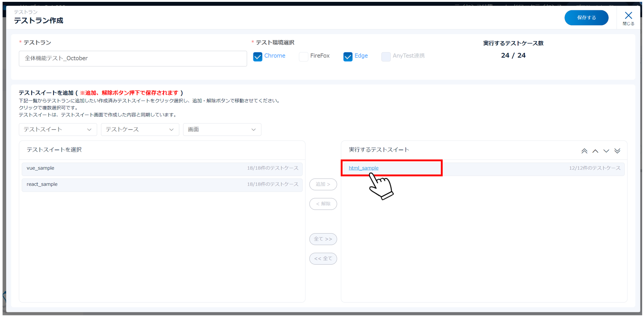
Task: Open the html_sample test suite link
Action: [363, 168]
